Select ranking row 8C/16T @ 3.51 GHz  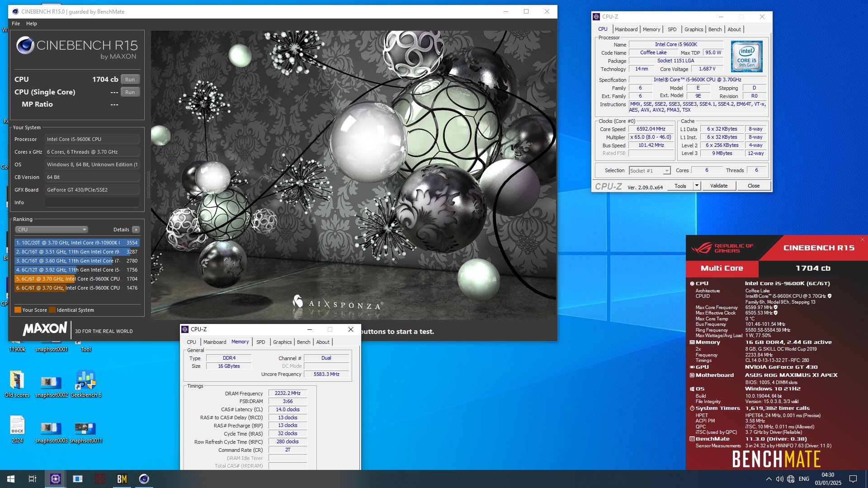[x=77, y=252]
